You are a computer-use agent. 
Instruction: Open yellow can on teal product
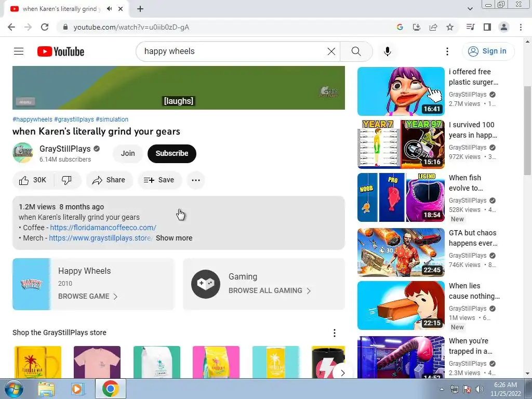click(x=276, y=362)
